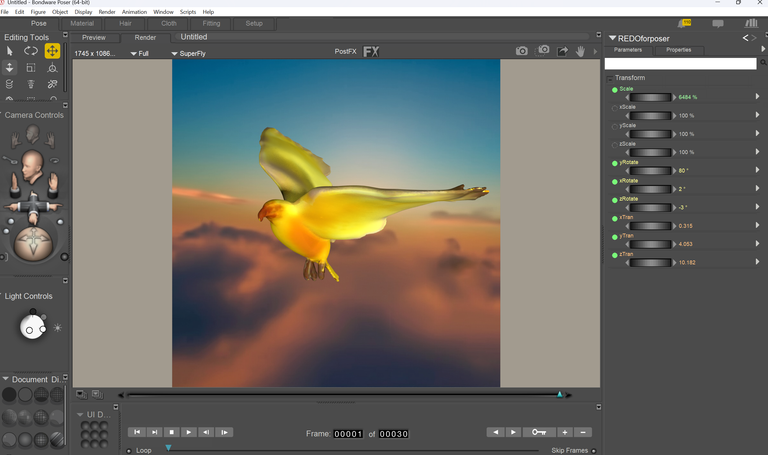Open the Scale parameter options arrow
This screenshot has height=455, width=768.
tap(757, 96)
